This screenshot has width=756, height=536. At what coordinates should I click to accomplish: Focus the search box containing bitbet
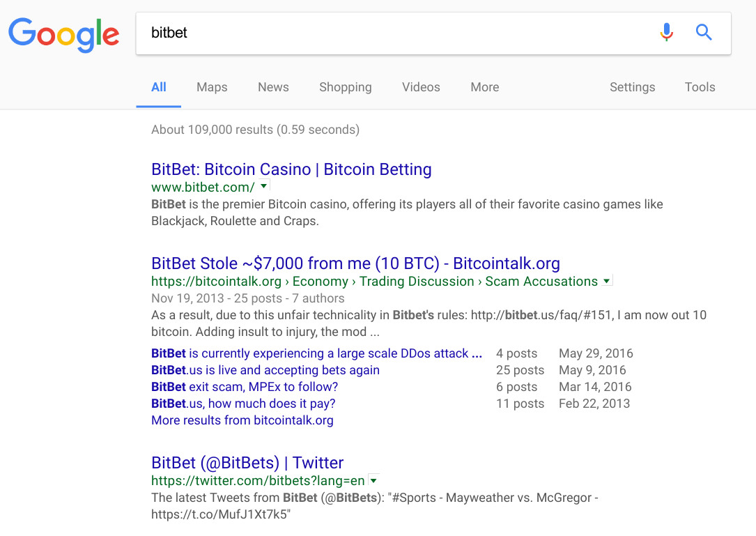coord(395,33)
